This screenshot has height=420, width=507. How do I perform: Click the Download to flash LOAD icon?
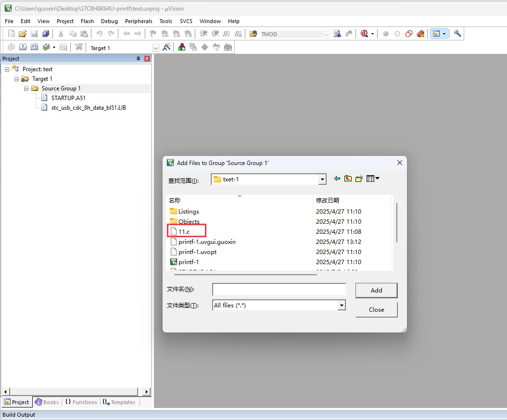[x=79, y=47]
